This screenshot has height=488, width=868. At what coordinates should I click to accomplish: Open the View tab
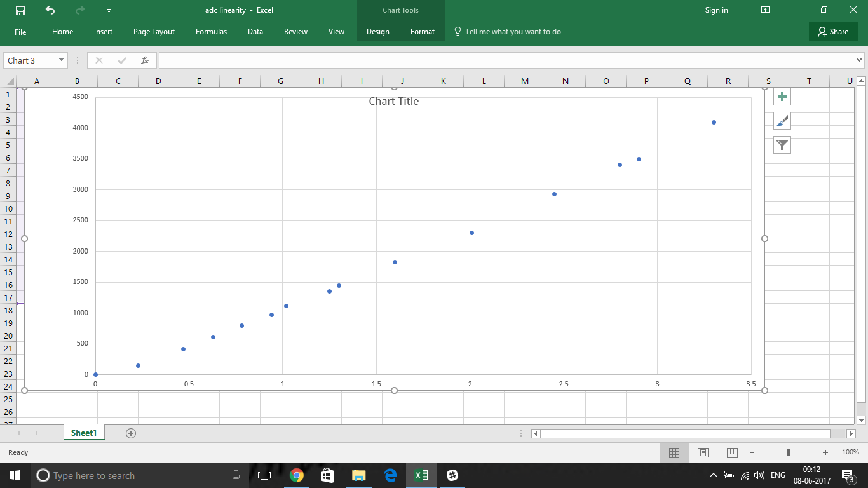pyautogui.click(x=336, y=32)
